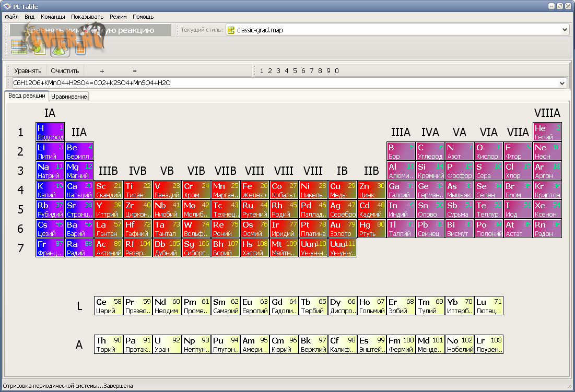Select the flask reaction balancing icon
The height and width of the screenshot is (392, 575).
tap(60, 47)
